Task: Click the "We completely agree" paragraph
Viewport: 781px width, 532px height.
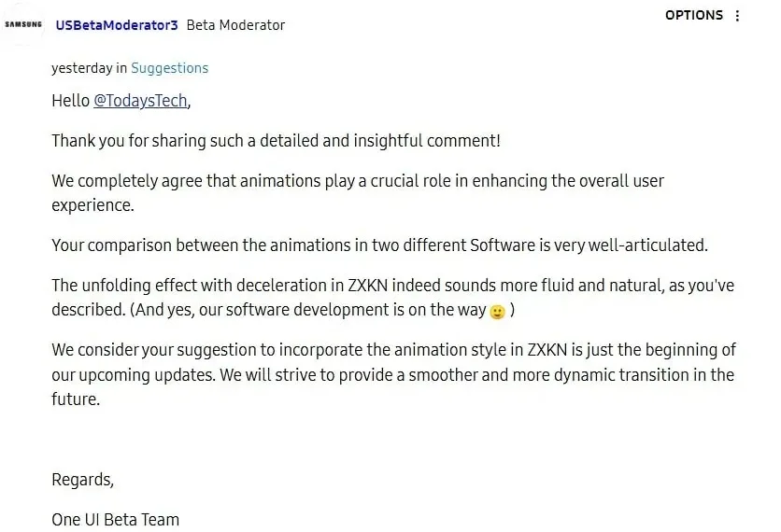Action: point(358,181)
